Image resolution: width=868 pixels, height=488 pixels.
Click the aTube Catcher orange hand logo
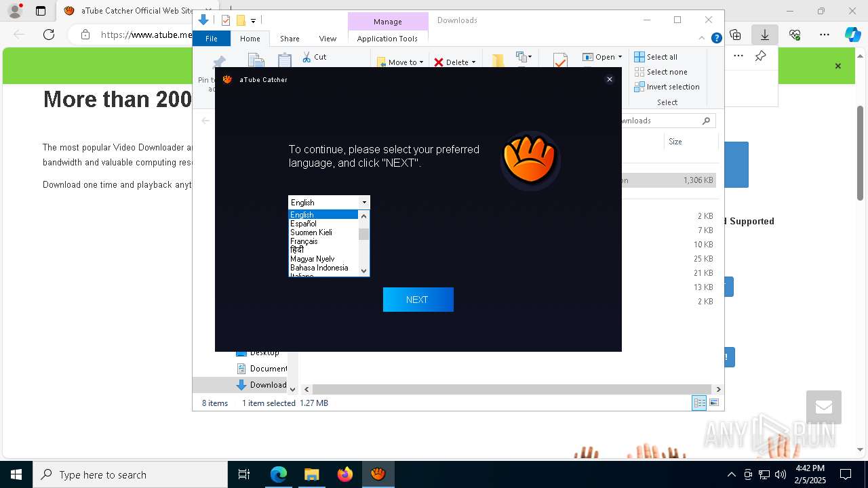[x=530, y=161]
